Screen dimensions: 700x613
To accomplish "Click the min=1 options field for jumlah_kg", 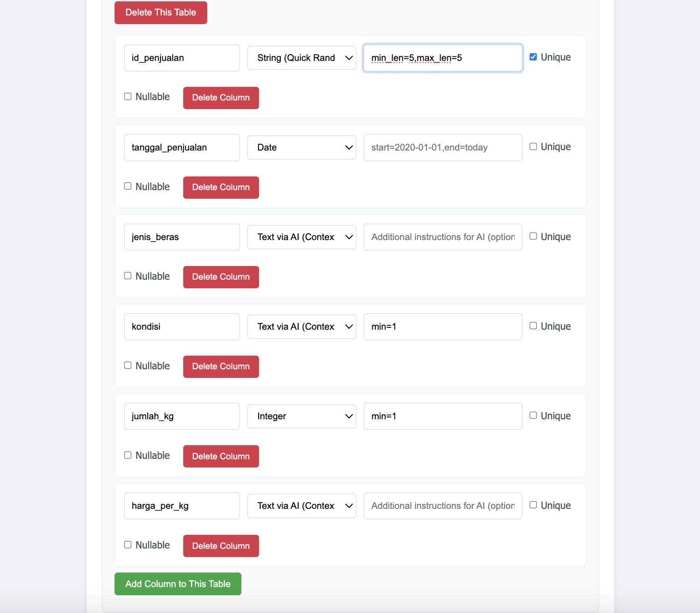I will click(443, 416).
